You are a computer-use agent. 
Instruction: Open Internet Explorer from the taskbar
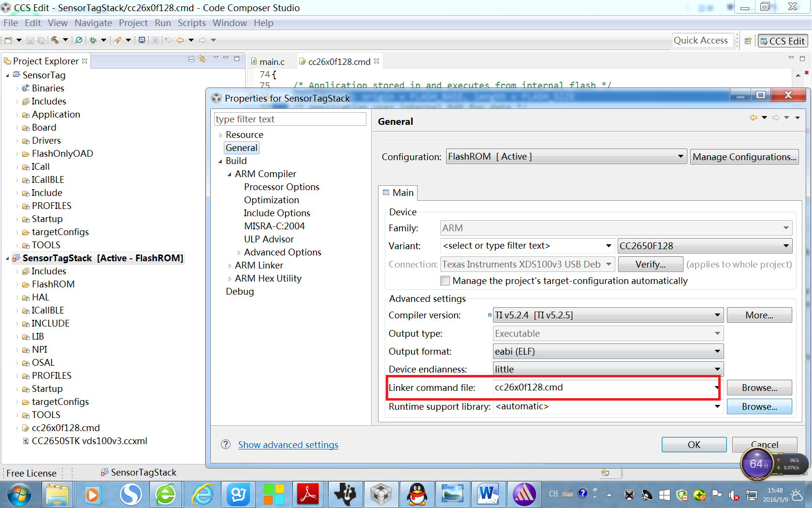(203, 494)
